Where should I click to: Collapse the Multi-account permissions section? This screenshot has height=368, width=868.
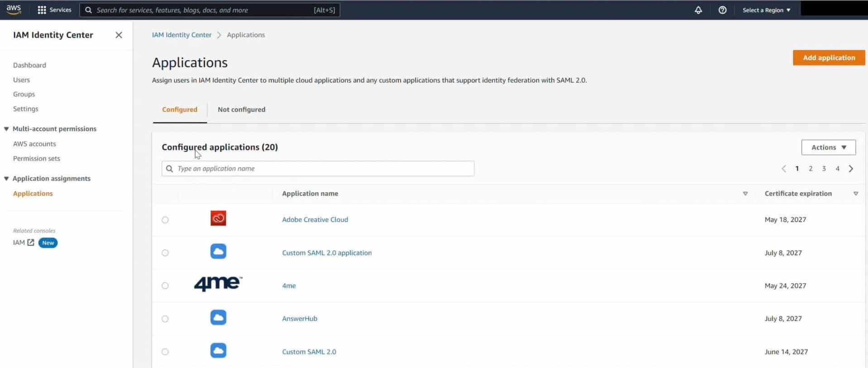(6, 129)
